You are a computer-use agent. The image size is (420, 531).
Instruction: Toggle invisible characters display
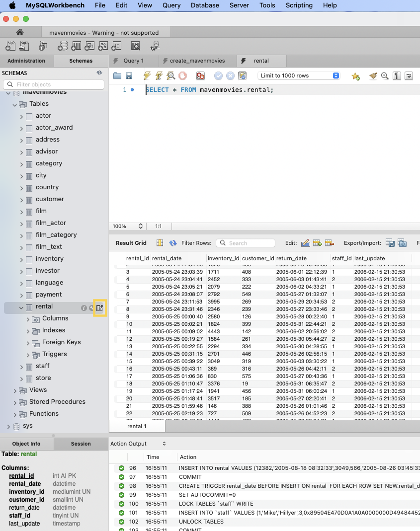pyautogui.click(x=397, y=76)
